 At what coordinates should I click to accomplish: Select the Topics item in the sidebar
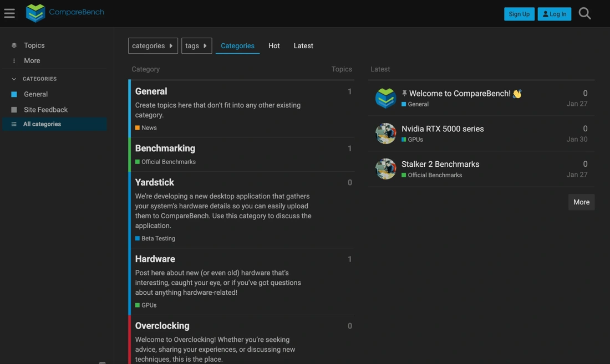point(34,45)
